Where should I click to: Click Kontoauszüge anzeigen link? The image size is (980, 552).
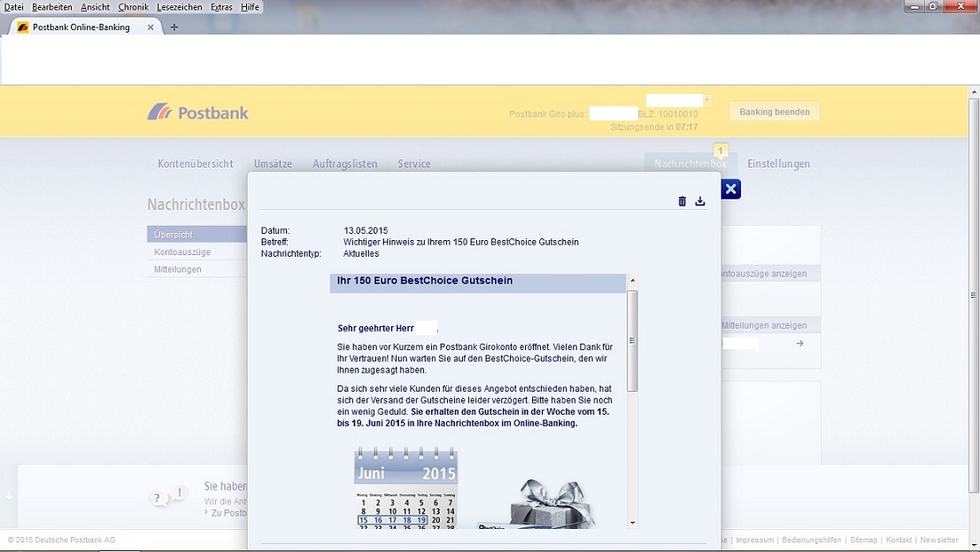tap(763, 274)
